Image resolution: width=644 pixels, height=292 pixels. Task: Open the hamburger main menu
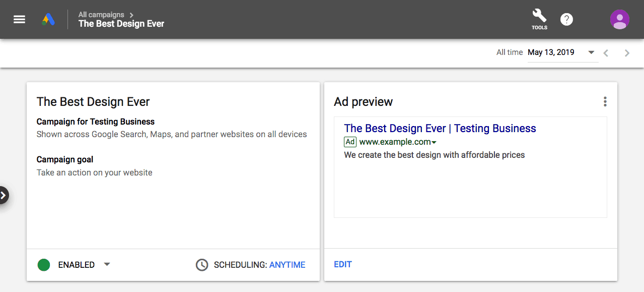pos(19,19)
